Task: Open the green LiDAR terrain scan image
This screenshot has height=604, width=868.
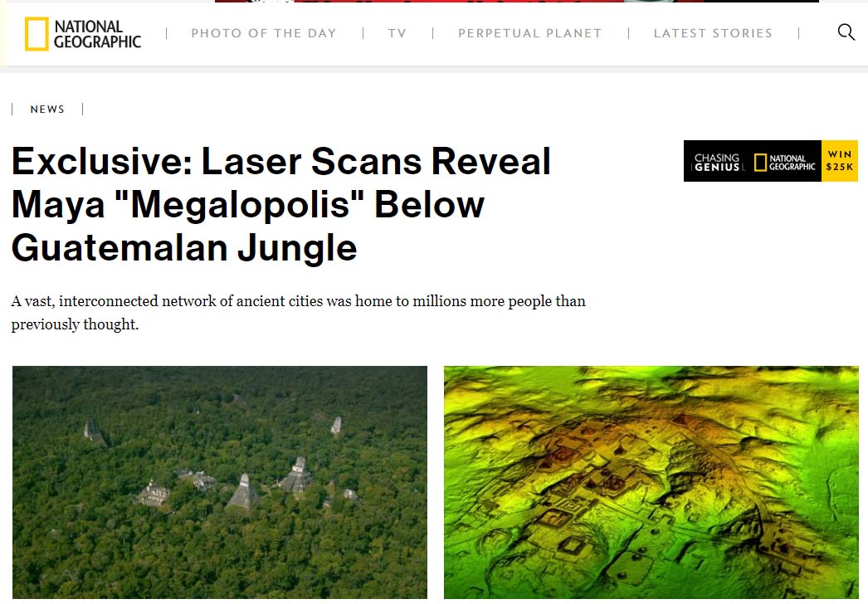Action: 651,482
